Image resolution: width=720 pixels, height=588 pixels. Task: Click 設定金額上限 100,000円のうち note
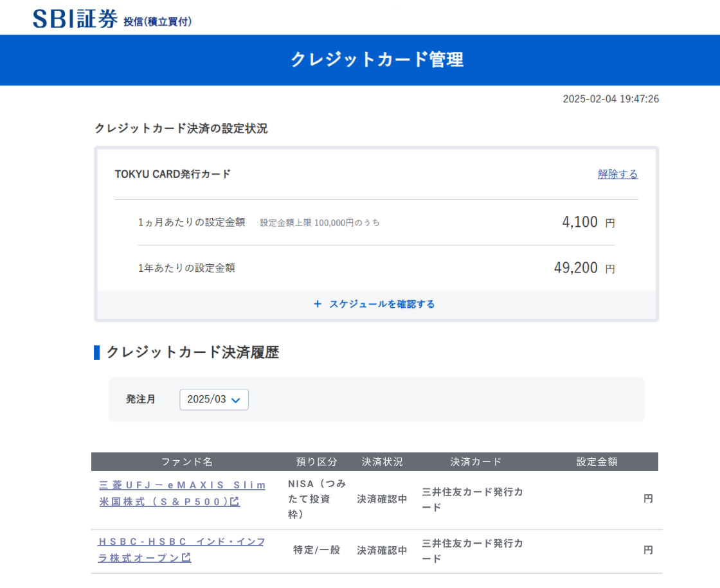click(320, 222)
